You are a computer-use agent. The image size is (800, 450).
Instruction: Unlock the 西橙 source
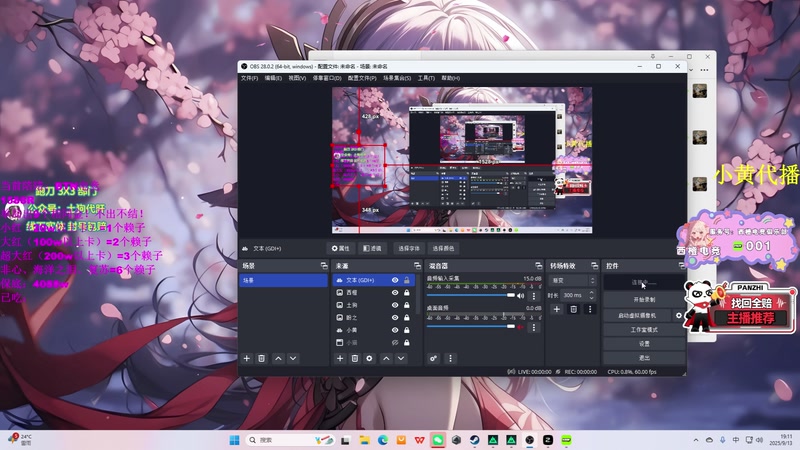407,292
